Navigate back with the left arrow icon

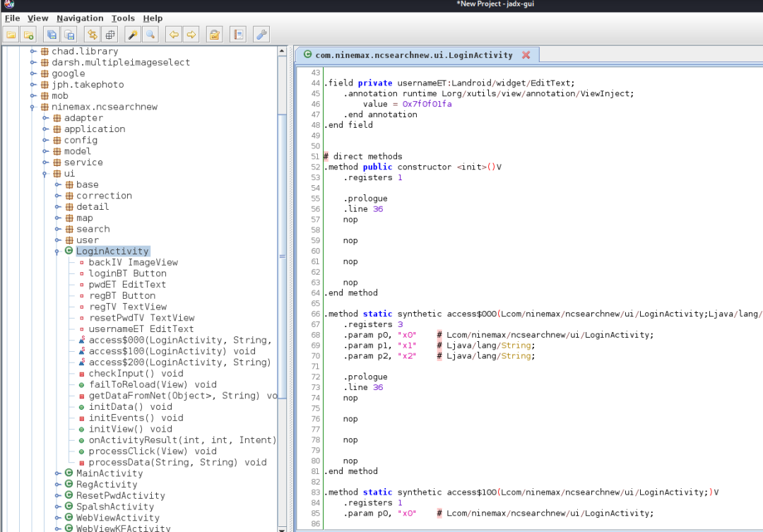tap(173, 34)
